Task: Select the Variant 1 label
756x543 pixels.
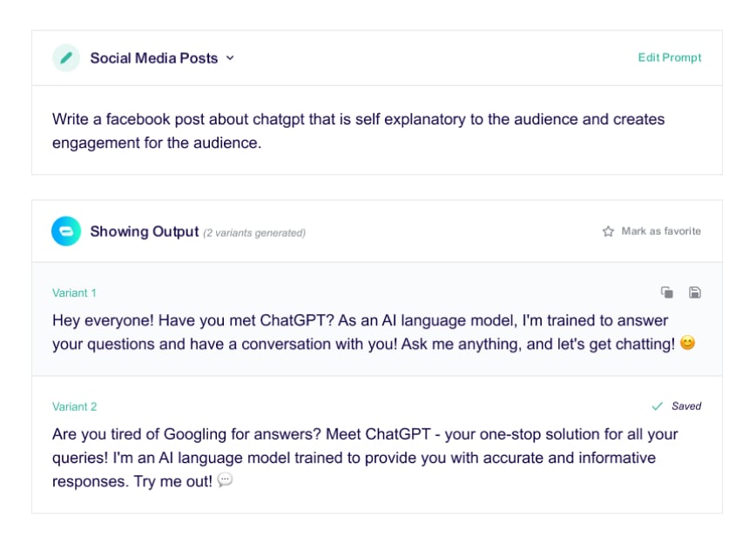Action: (x=74, y=293)
